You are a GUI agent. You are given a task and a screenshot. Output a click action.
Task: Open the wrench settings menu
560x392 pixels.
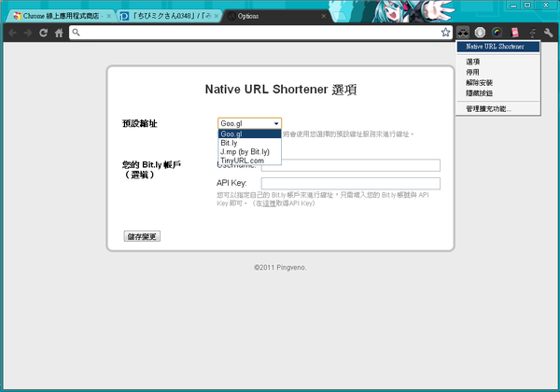click(x=548, y=33)
